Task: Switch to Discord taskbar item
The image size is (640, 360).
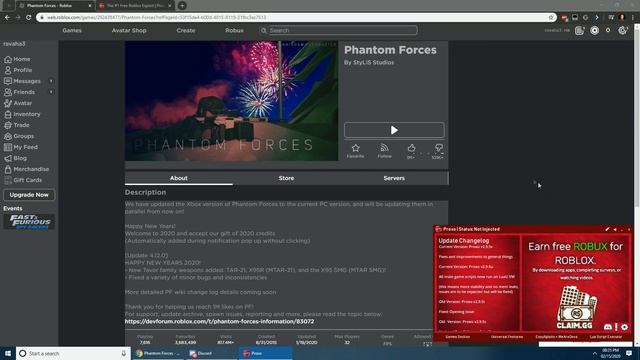Action: coord(212,353)
